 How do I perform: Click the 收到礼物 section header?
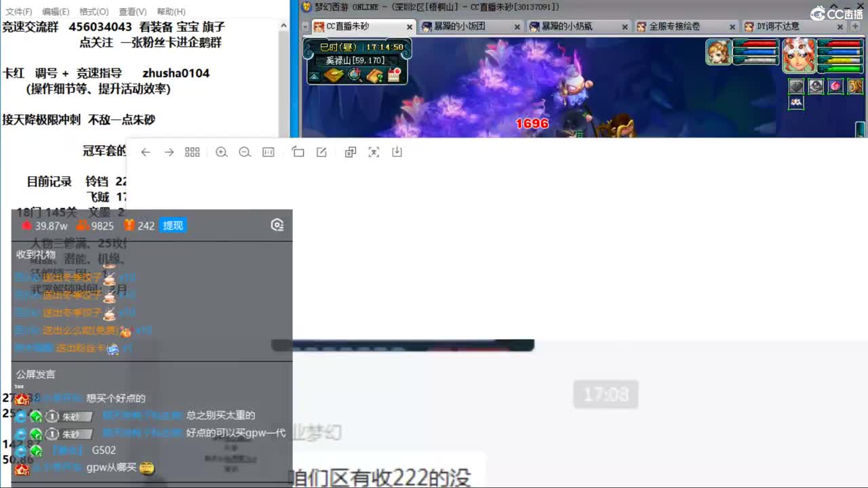coord(36,255)
